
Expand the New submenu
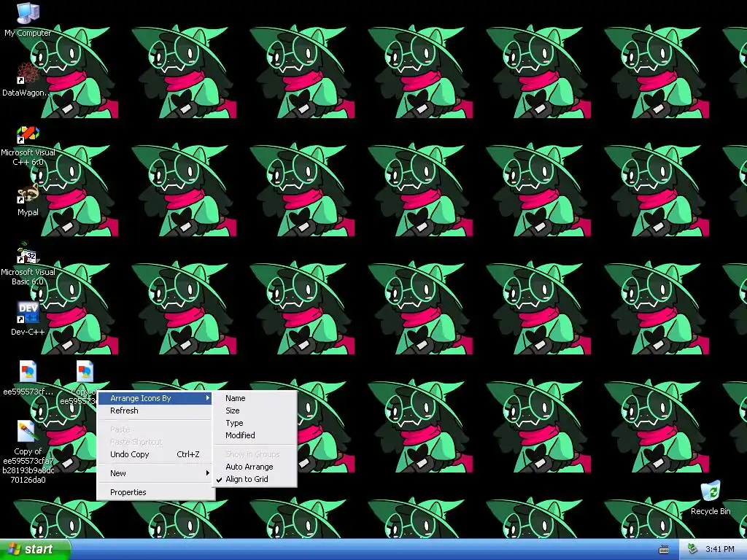[x=155, y=473]
